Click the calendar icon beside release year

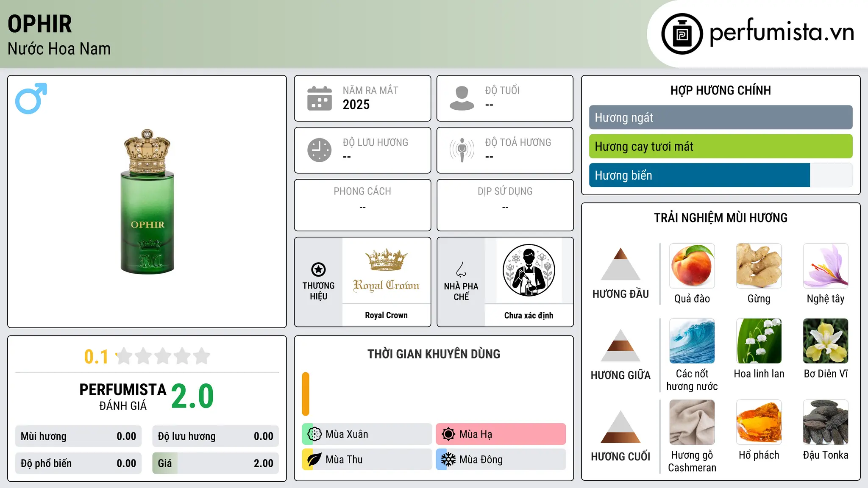(320, 98)
